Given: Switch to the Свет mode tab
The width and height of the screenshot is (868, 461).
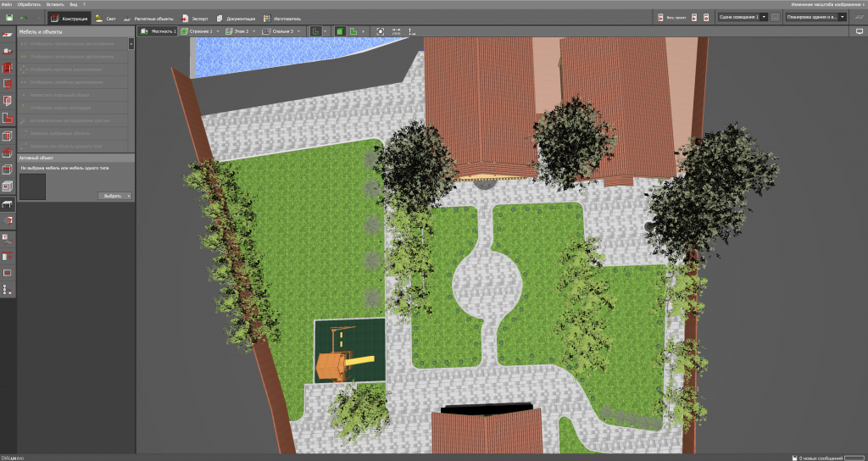Looking at the screenshot, I should click(x=106, y=17).
